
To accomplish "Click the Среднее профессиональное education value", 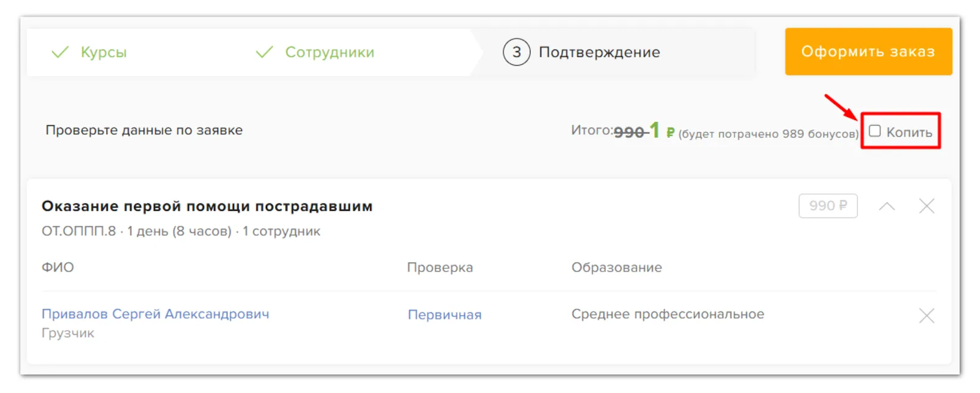I will 668,314.
